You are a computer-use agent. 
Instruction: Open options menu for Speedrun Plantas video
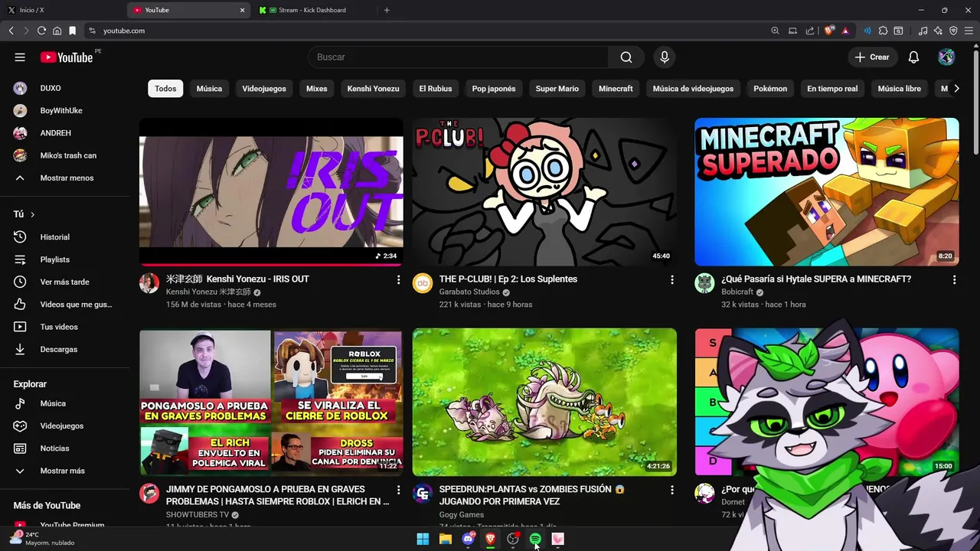pyautogui.click(x=672, y=490)
